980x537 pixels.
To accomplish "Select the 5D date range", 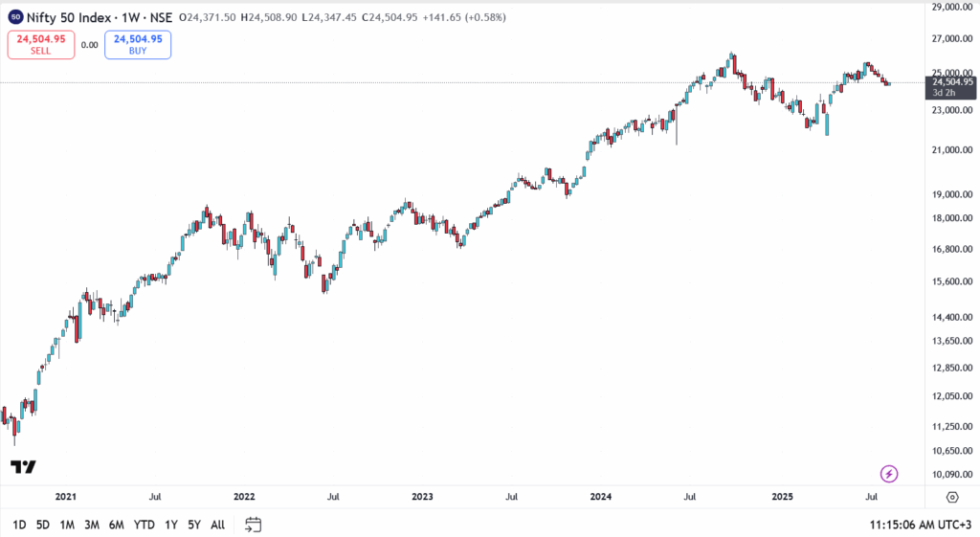I will (43, 525).
